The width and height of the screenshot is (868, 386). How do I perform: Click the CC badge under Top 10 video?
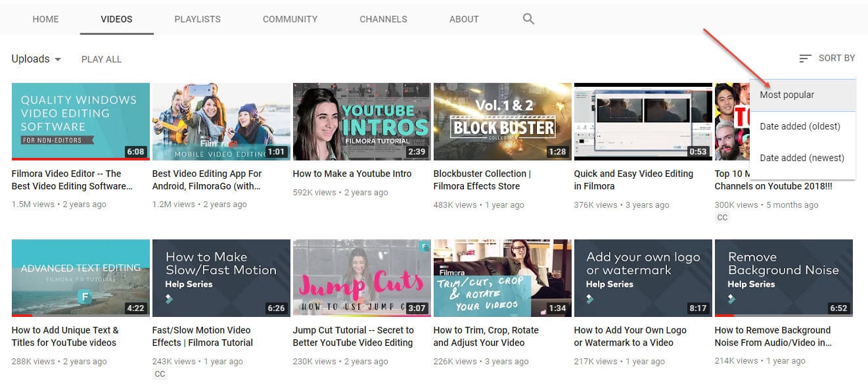[722, 218]
